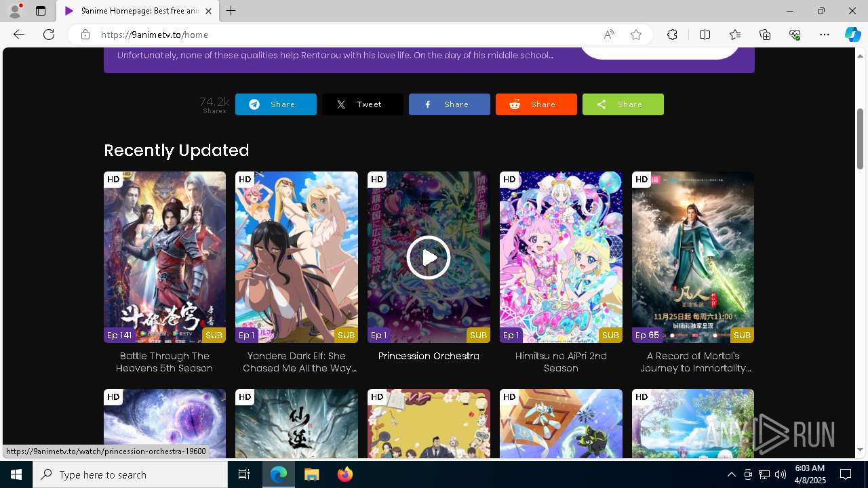This screenshot has width=868, height=488.
Task: Click the Recently Updated heading
Action: coord(176,150)
